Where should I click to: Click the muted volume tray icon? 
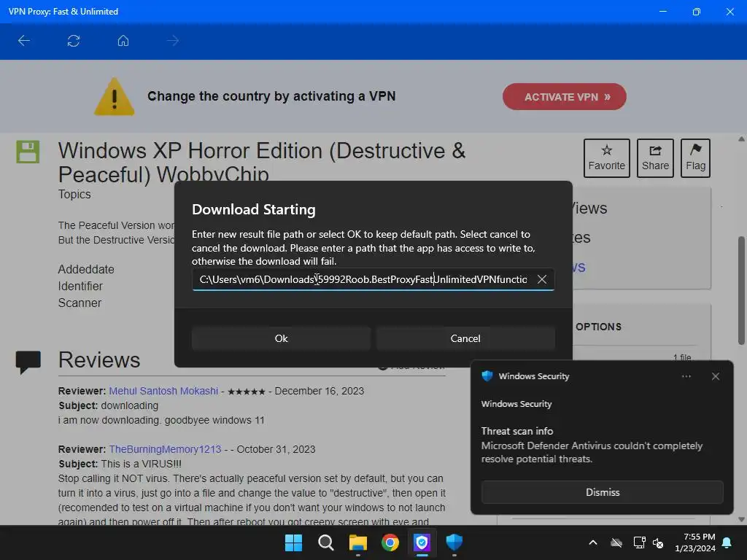658,542
